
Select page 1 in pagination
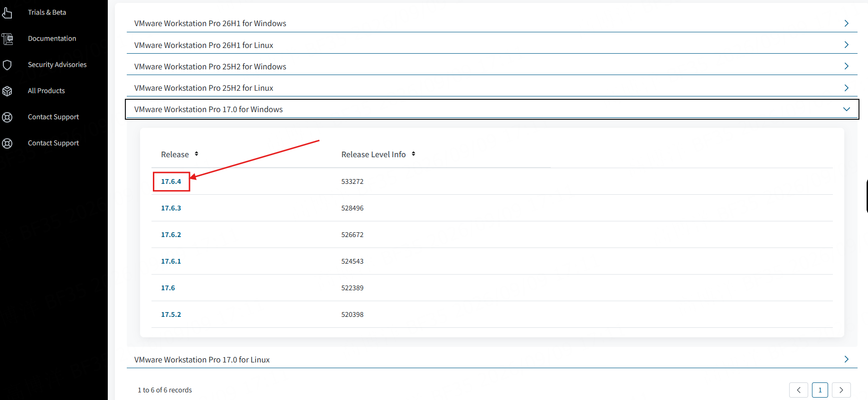[820, 390]
